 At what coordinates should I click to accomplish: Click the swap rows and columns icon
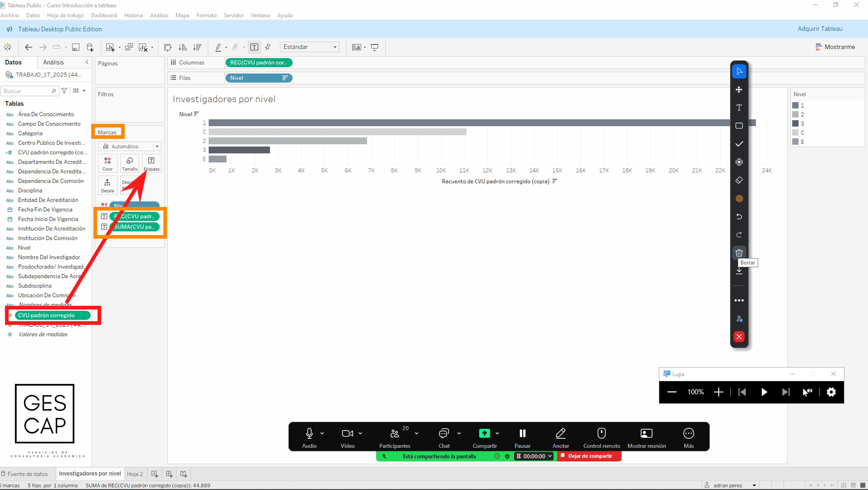168,47
